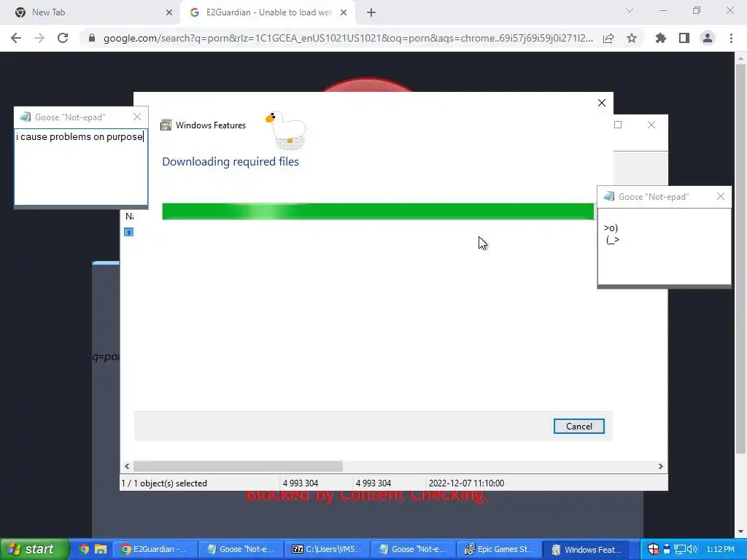The width and height of the screenshot is (747, 560).
Task: Share this page using the share icon
Action: click(x=608, y=38)
